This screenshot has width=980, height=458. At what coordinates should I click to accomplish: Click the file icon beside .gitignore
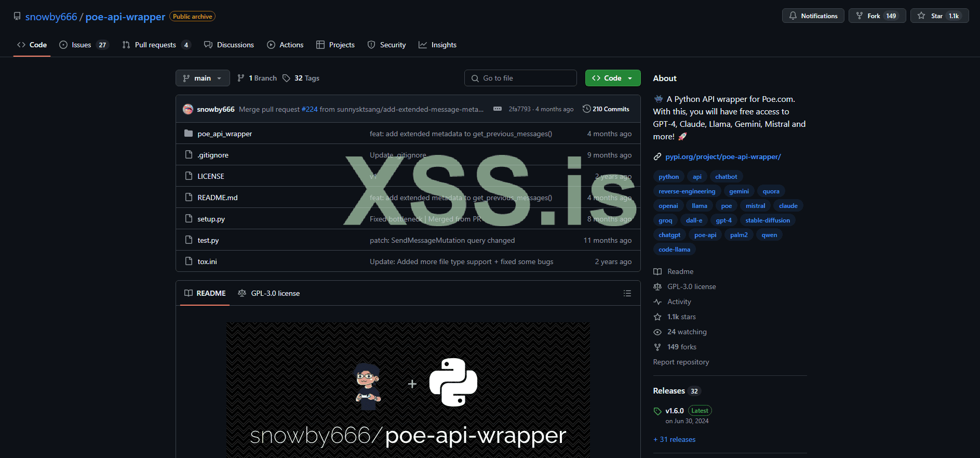pyautogui.click(x=189, y=155)
